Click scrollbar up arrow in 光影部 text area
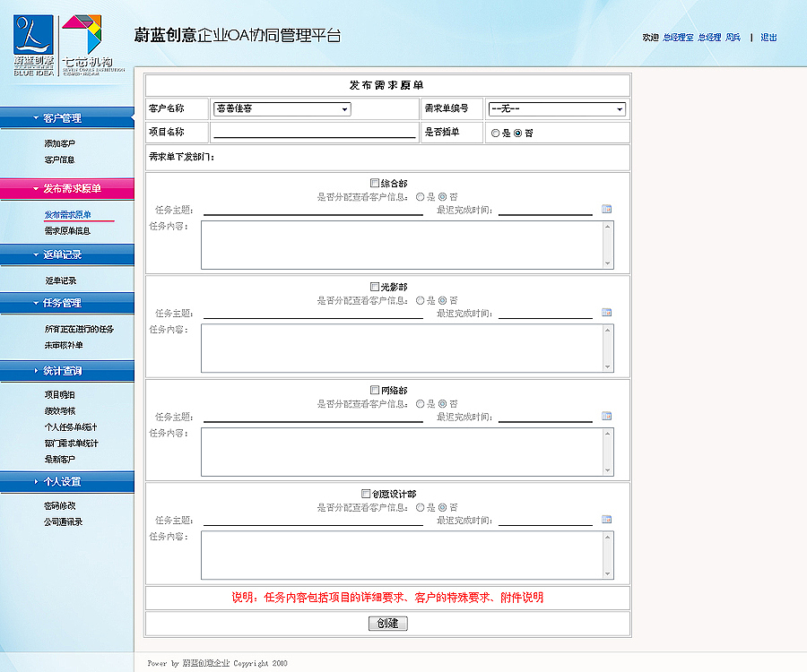This screenshot has height=672, width=807. click(608, 330)
